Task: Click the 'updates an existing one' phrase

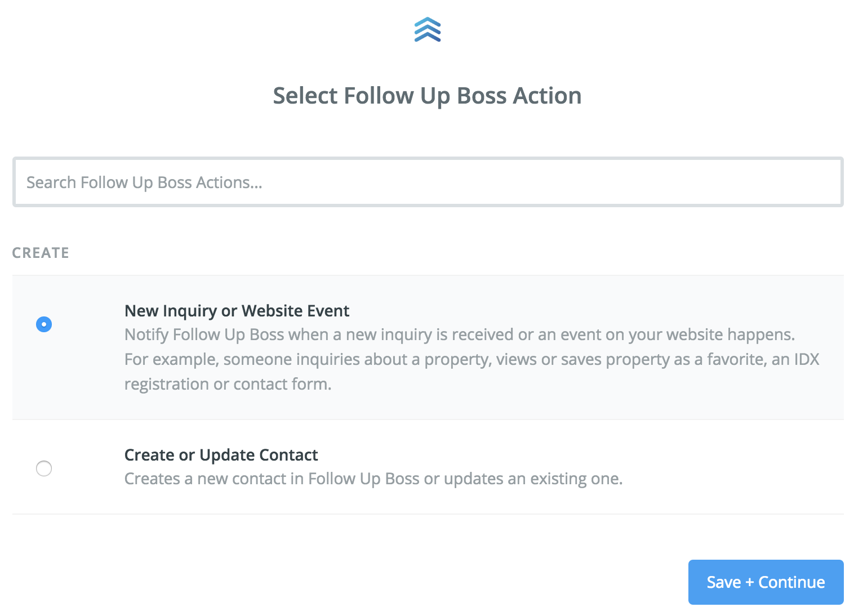Action: [x=533, y=479]
